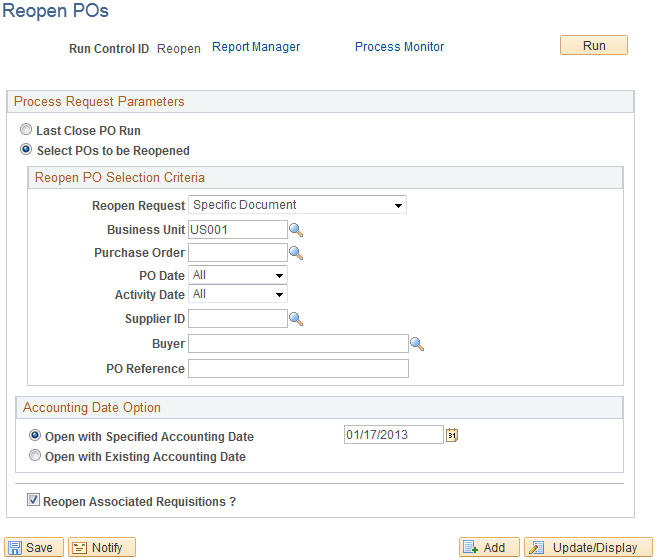Open the Business Unit lookup magnifier

[296, 230]
